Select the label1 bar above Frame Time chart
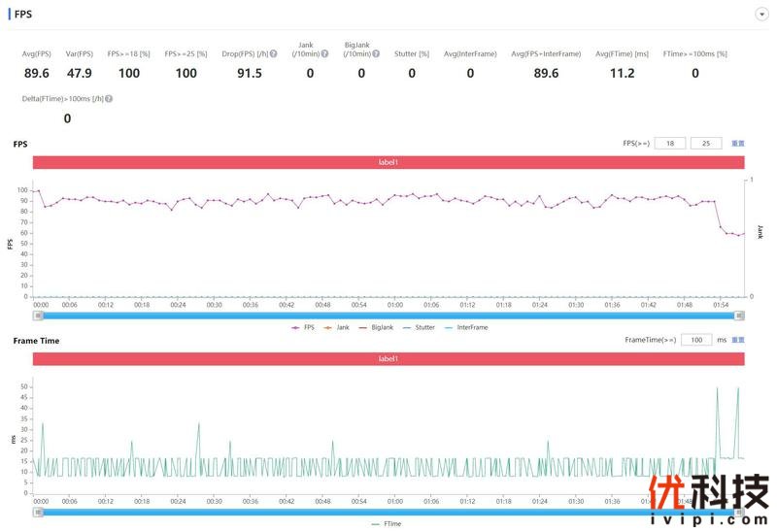Image resolution: width=777 pixels, height=532 pixels. click(388, 358)
